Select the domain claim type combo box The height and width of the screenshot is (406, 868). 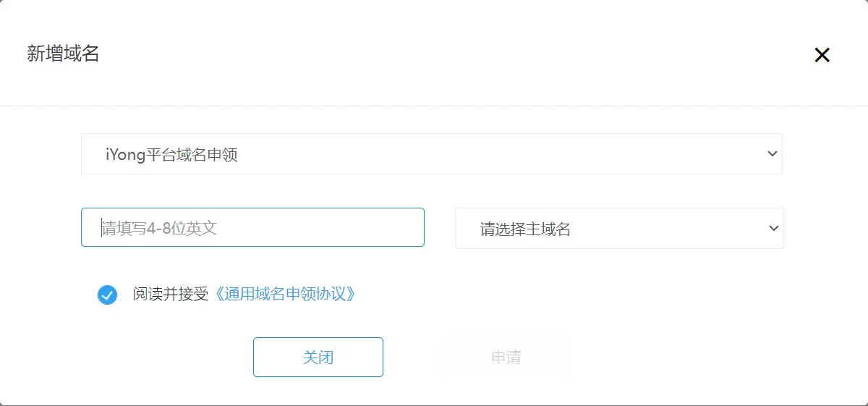coord(431,154)
